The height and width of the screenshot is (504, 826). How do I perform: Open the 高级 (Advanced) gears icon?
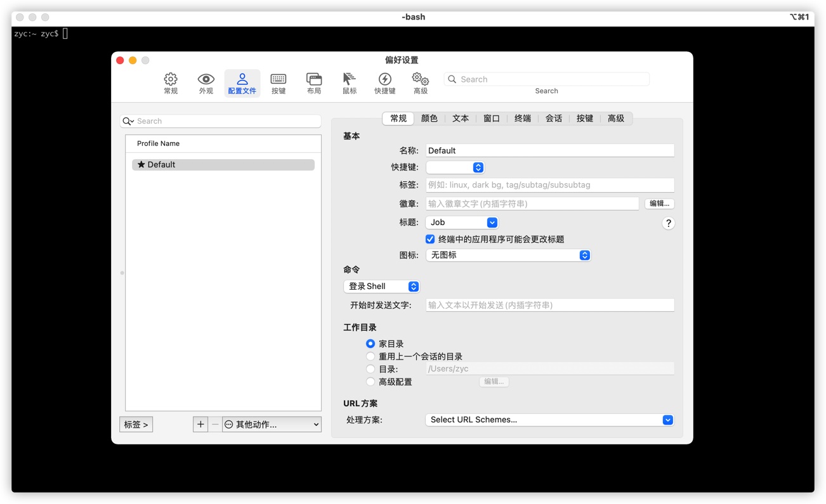(x=419, y=83)
